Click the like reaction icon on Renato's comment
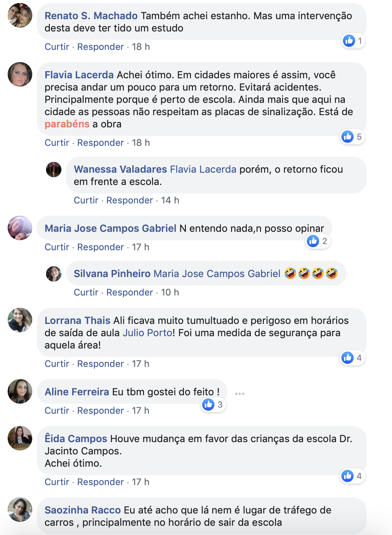The width and height of the screenshot is (392, 535). [x=349, y=41]
